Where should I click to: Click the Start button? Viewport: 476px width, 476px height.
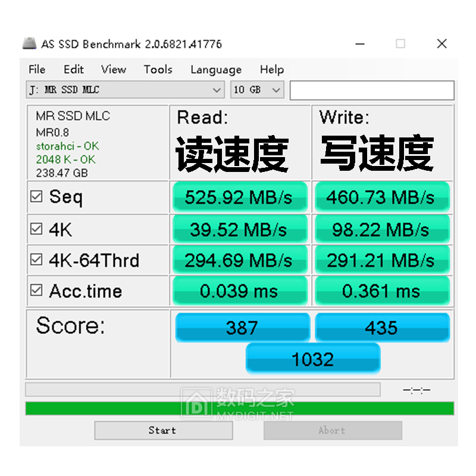[164, 430]
